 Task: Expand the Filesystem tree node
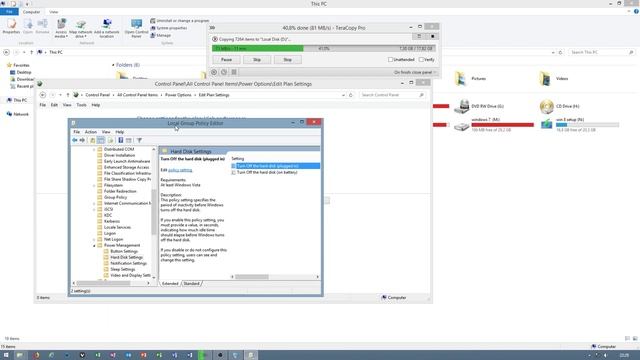click(x=94, y=186)
